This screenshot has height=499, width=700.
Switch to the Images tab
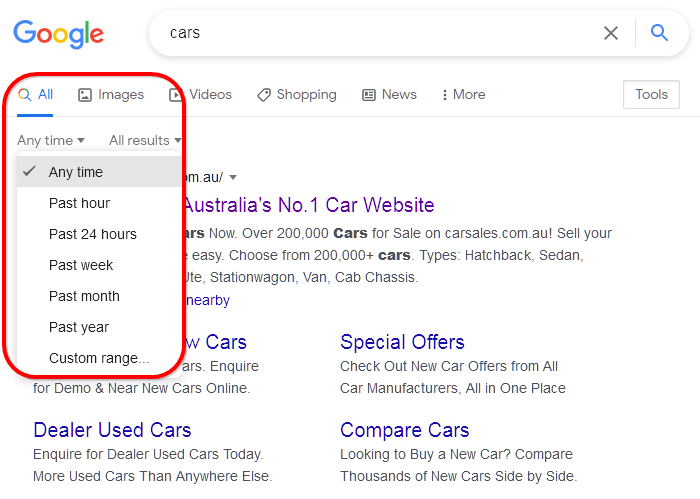click(x=111, y=95)
